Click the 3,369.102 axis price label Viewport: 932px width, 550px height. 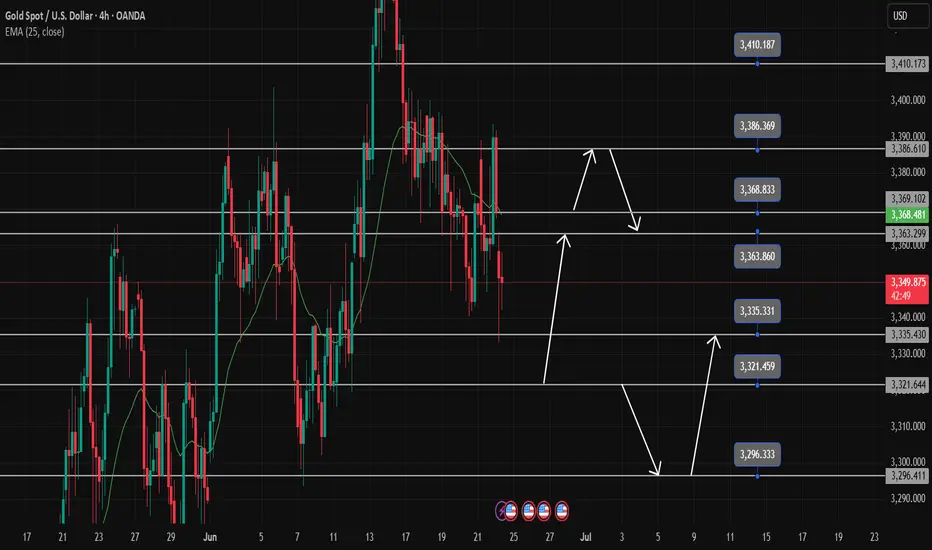908,199
